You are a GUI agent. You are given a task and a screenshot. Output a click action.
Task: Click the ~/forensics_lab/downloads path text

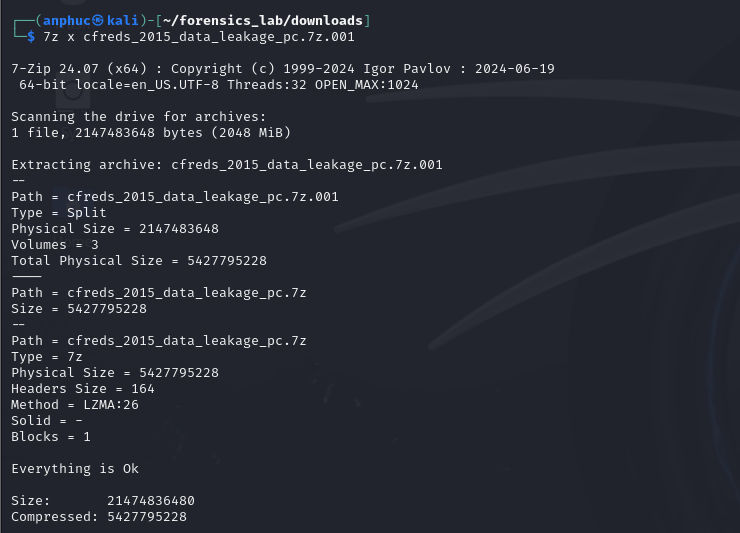point(263,21)
